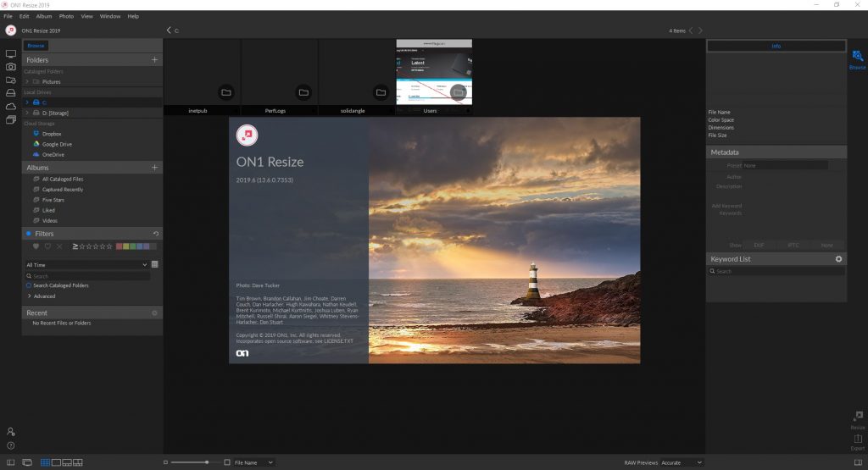The height and width of the screenshot is (470, 868).
Task: Open Keyword List gear settings
Action: click(x=838, y=259)
